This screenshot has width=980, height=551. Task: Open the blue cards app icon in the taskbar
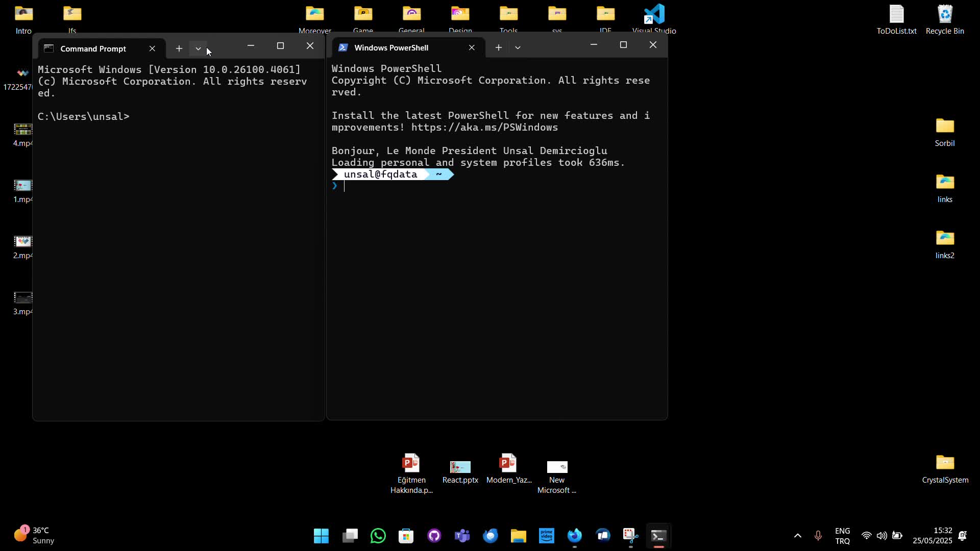(x=603, y=536)
